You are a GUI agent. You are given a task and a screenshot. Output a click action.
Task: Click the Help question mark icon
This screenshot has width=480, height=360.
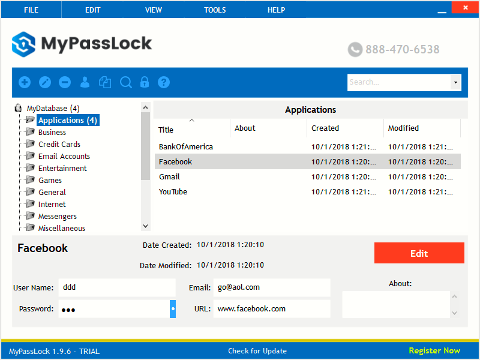(164, 82)
